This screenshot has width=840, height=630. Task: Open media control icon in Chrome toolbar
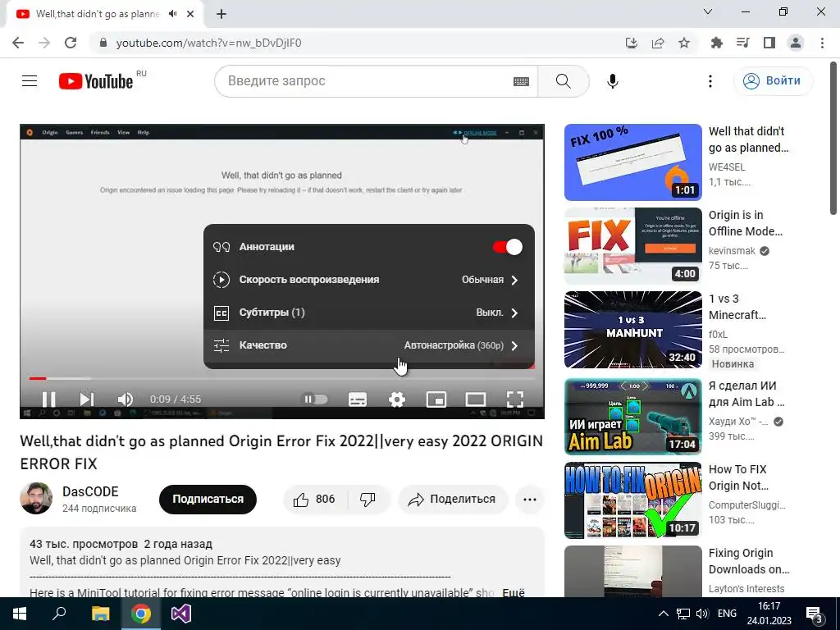(x=742, y=43)
